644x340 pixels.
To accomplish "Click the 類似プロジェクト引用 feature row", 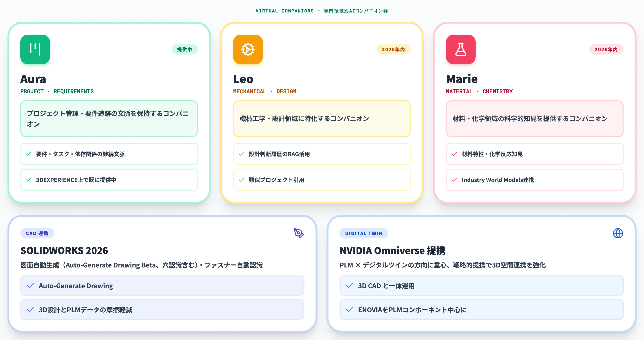I will tap(322, 180).
